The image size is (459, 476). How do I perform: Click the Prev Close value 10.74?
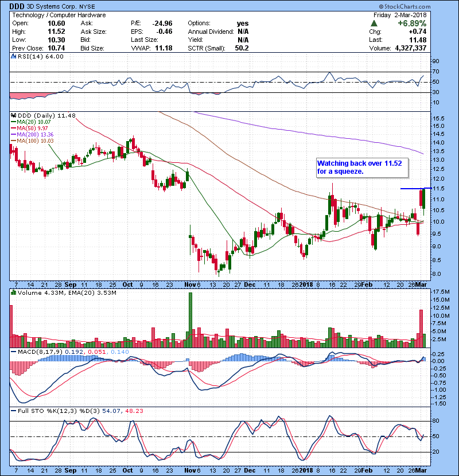point(56,48)
